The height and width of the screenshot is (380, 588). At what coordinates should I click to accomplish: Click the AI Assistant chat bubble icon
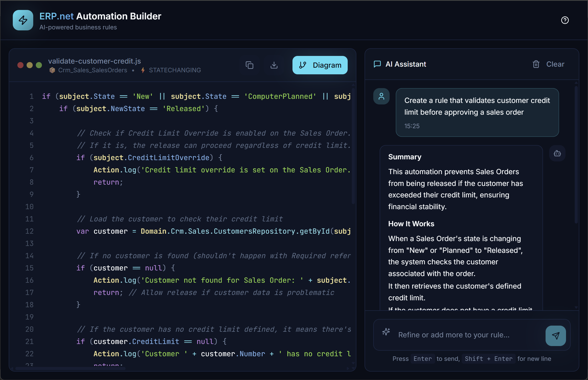point(377,64)
